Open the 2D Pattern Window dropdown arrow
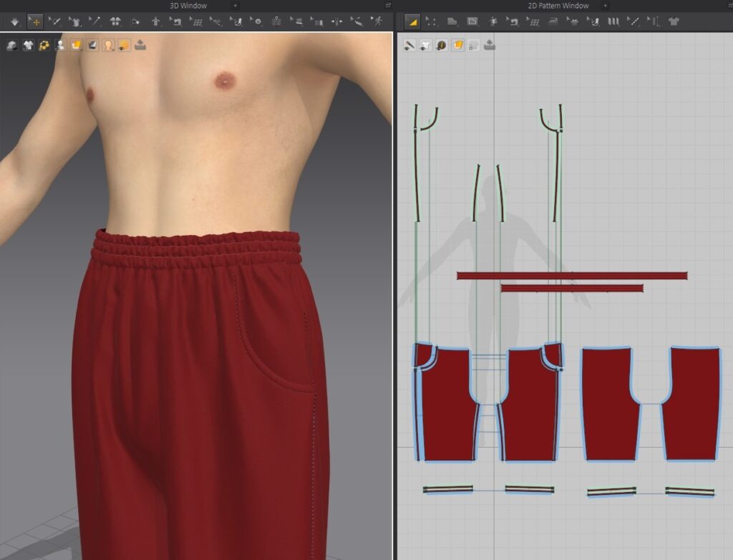The height and width of the screenshot is (560, 733). point(606,5)
